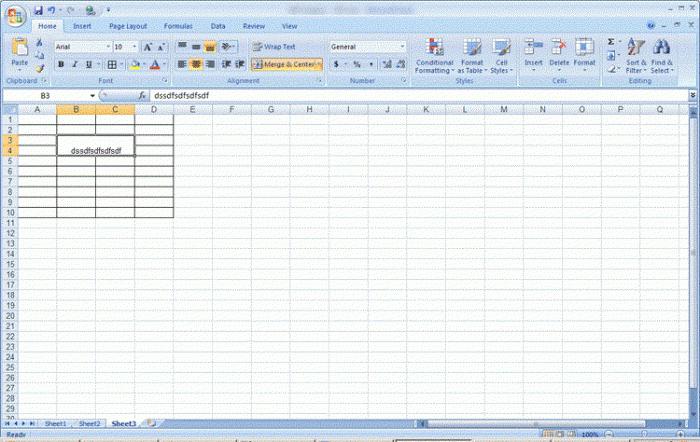The height and width of the screenshot is (442, 700).
Task: Open the Office button menu
Action: coord(15,15)
